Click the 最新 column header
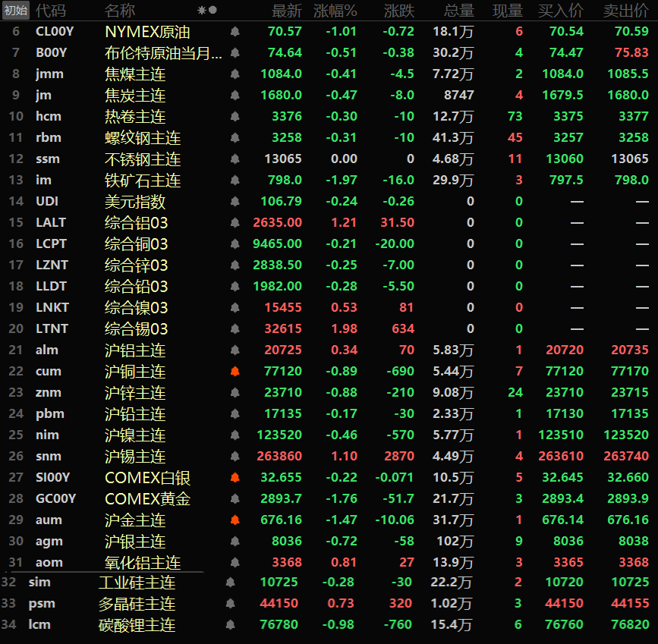The image size is (658, 644). 286,11
